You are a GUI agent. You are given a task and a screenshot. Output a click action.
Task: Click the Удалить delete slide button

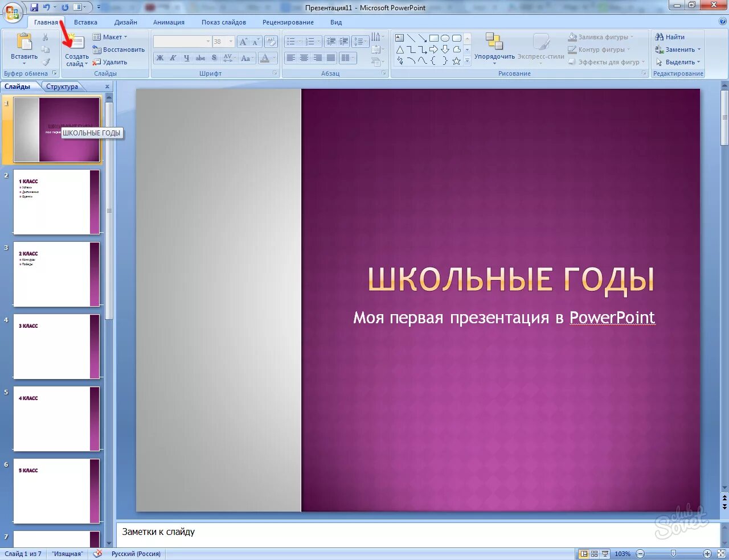pyautogui.click(x=110, y=62)
